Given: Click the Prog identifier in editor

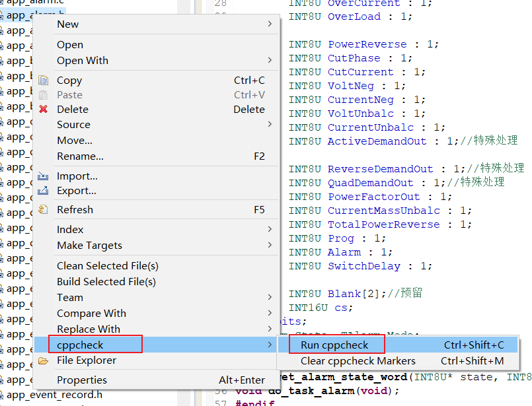Looking at the screenshot, I should (x=340, y=238).
